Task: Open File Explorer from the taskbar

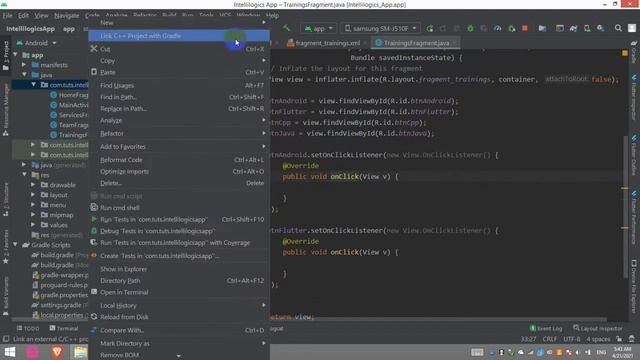Action: (80, 352)
